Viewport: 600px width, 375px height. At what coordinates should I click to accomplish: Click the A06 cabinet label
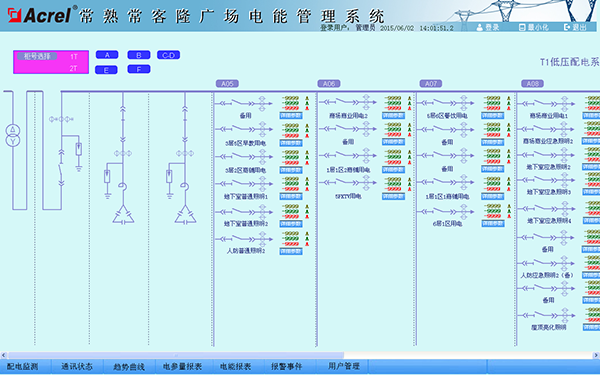(x=329, y=83)
